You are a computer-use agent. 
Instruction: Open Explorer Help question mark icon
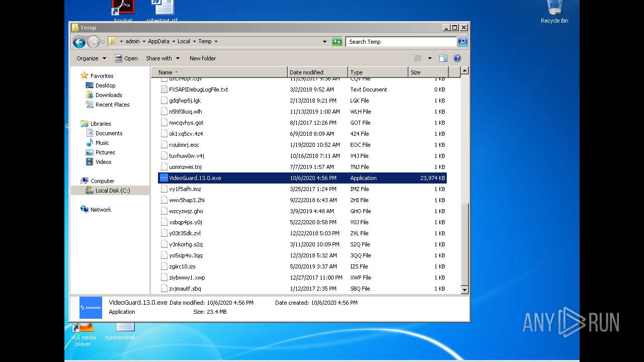click(x=457, y=58)
